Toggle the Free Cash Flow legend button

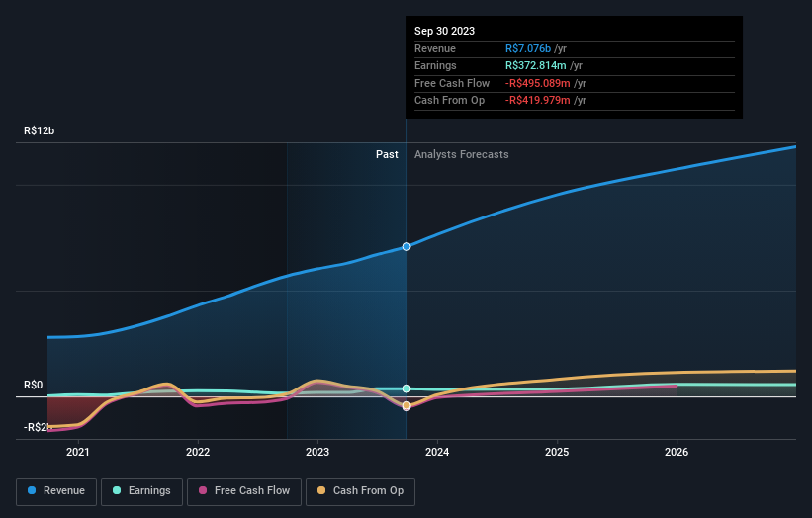click(244, 491)
